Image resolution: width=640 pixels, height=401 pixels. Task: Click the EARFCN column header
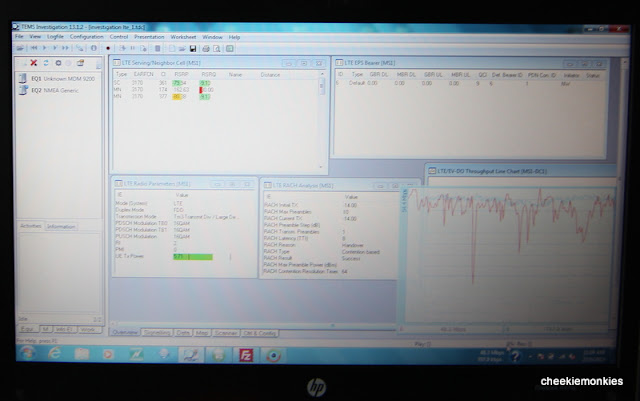pyautogui.click(x=144, y=74)
